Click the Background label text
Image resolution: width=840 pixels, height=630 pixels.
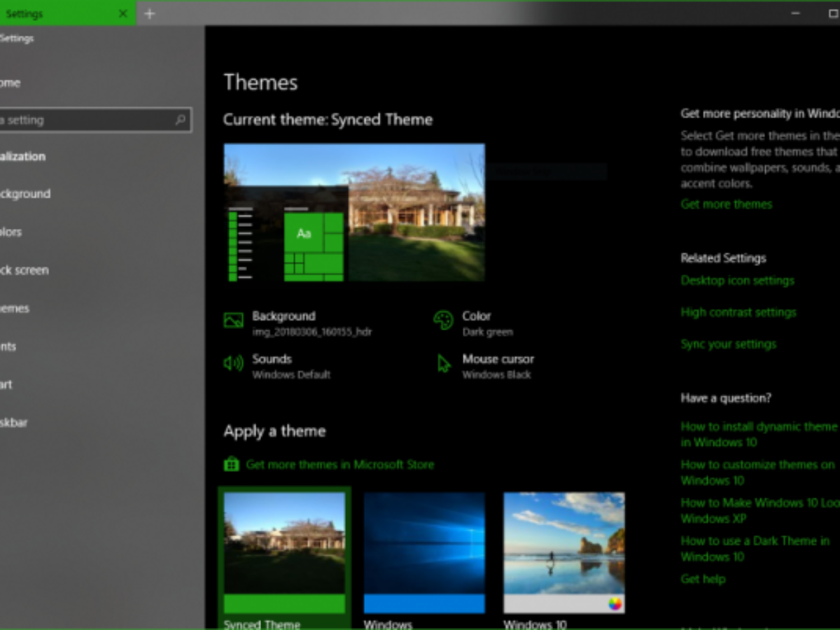(283, 316)
